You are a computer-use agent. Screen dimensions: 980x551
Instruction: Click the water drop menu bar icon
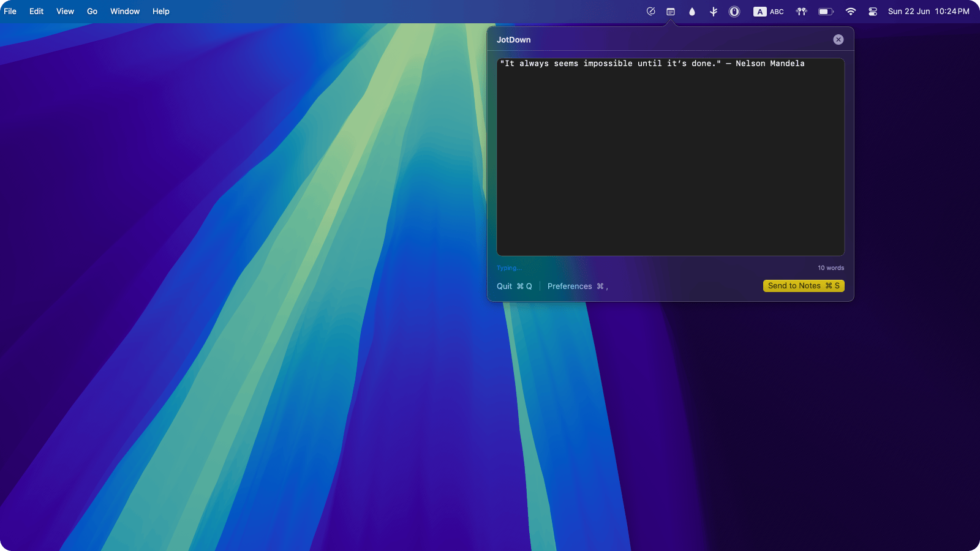[692, 12]
